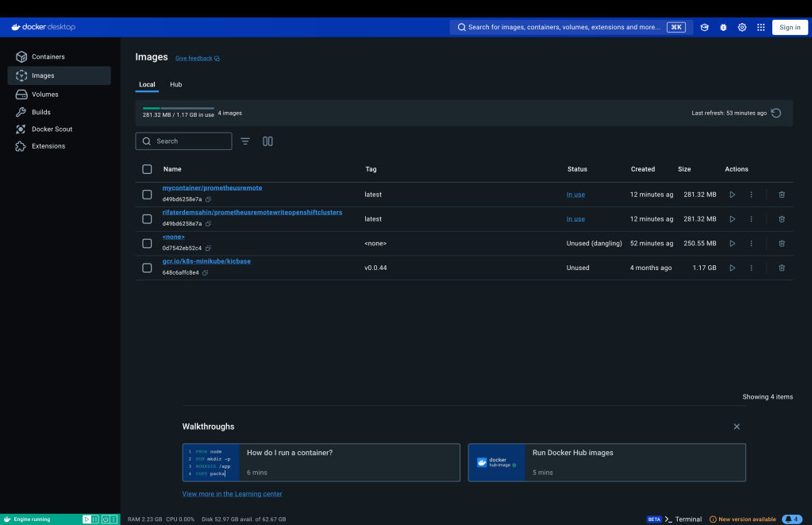Open more actions for <none> image
This screenshot has width=812, height=525.
(x=752, y=244)
